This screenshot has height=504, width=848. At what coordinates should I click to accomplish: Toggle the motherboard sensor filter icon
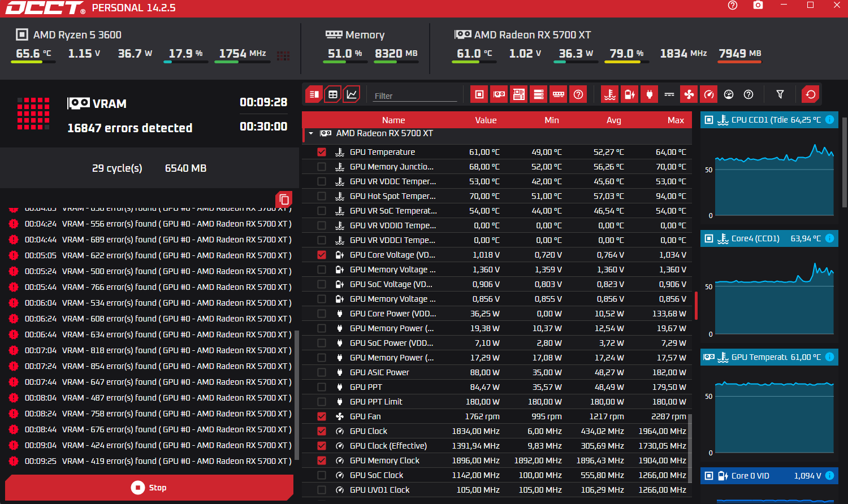(519, 94)
